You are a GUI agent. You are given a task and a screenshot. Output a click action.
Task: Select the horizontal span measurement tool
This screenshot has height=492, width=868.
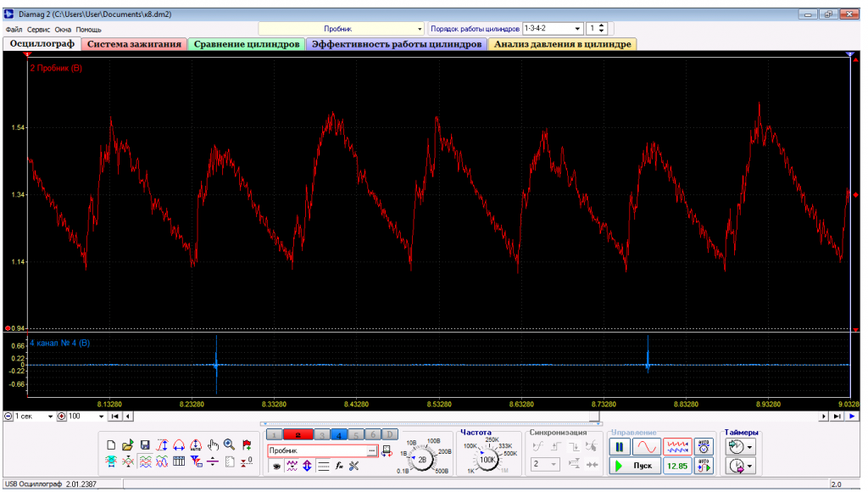tap(179, 444)
